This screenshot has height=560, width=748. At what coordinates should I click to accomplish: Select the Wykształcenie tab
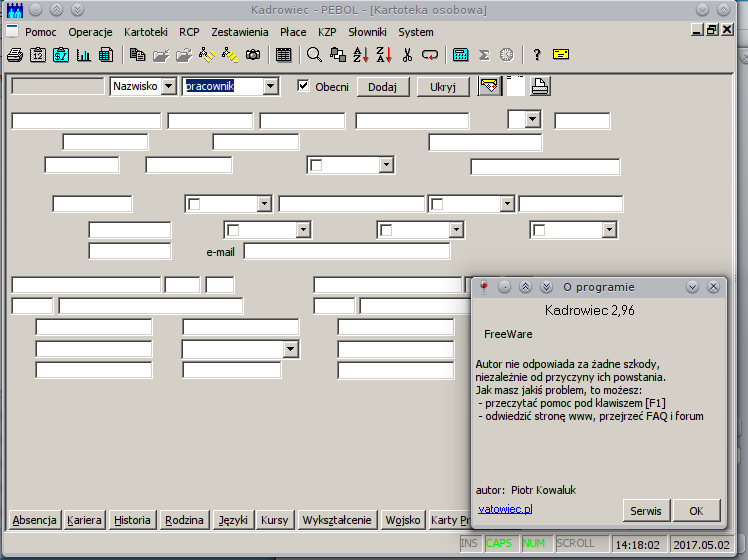tap(337, 520)
